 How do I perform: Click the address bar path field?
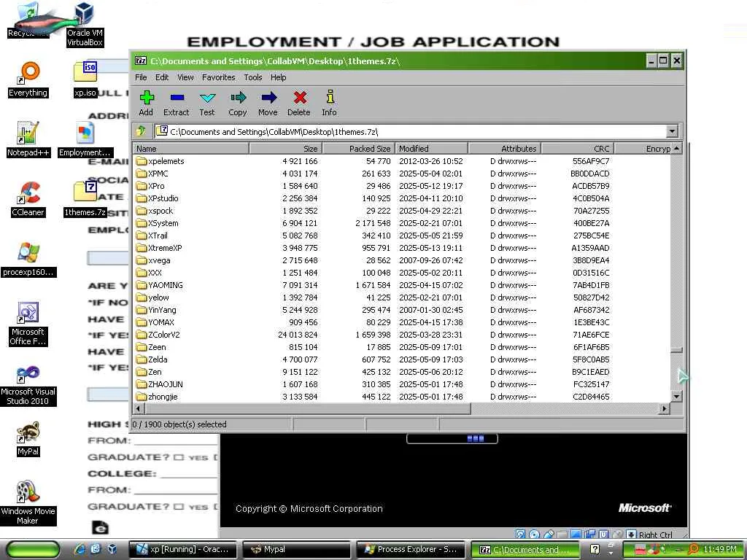tap(411, 132)
